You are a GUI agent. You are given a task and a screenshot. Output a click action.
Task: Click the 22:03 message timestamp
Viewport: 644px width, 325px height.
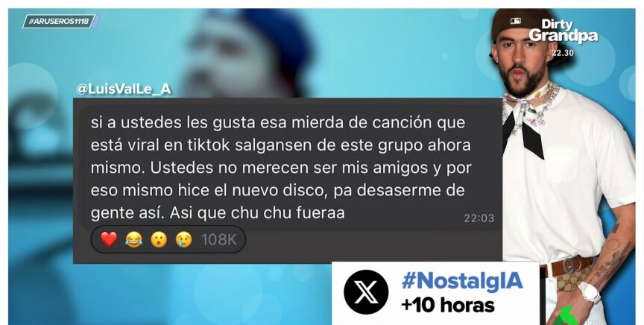(x=479, y=218)
